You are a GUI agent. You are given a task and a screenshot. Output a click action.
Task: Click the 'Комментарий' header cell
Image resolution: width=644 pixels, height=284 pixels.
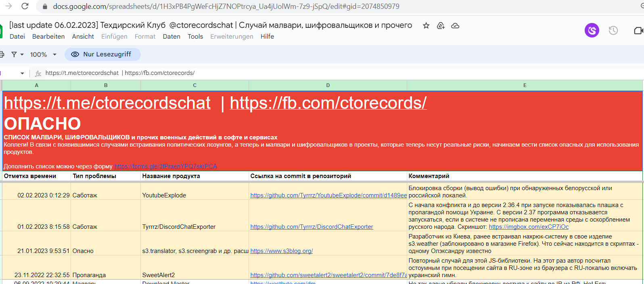coord(525,176)
